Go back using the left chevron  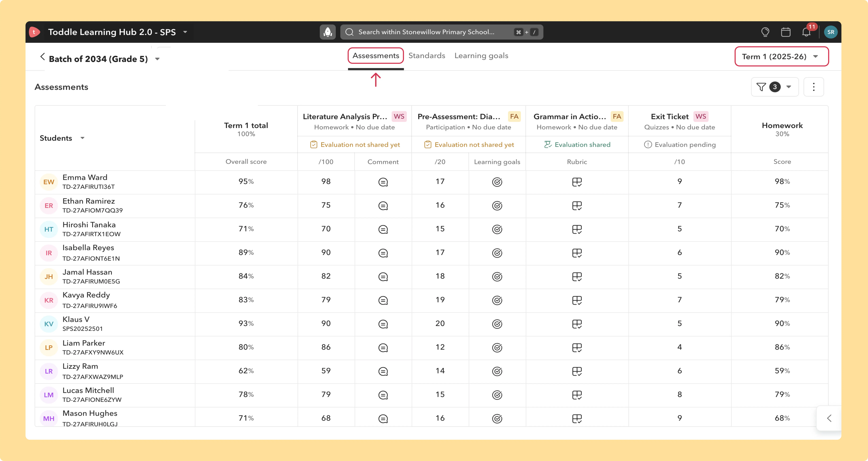click(x=43, y=57)
